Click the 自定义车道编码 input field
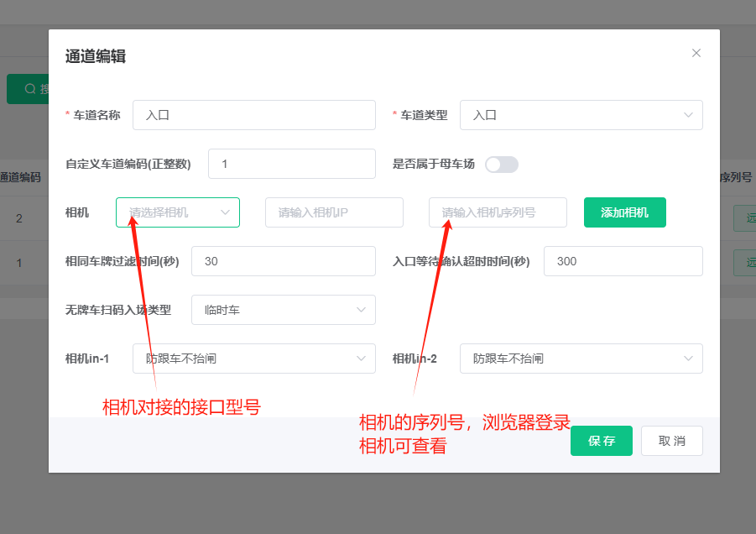Image resolution: width=756 pixels, height=534 pixels. point(291,164)
